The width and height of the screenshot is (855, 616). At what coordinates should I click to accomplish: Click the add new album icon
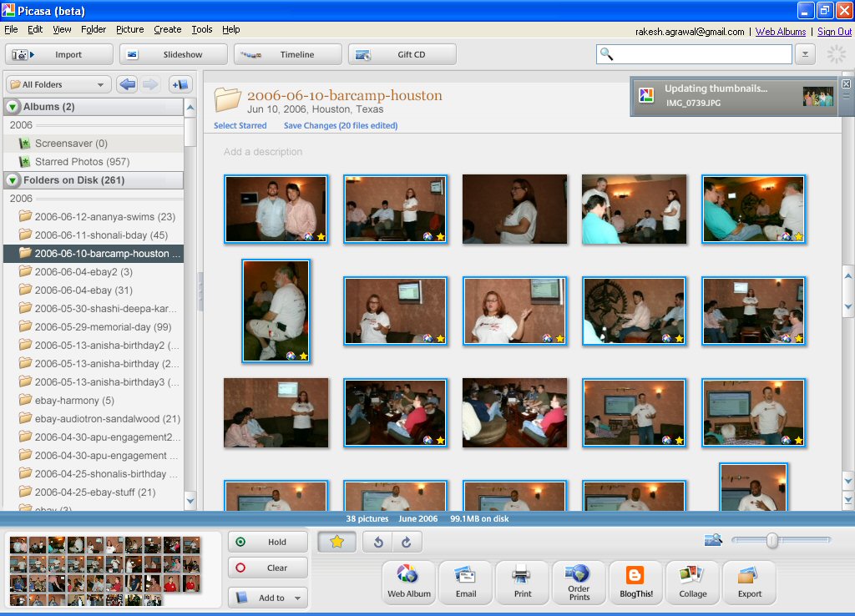point(180,84)
